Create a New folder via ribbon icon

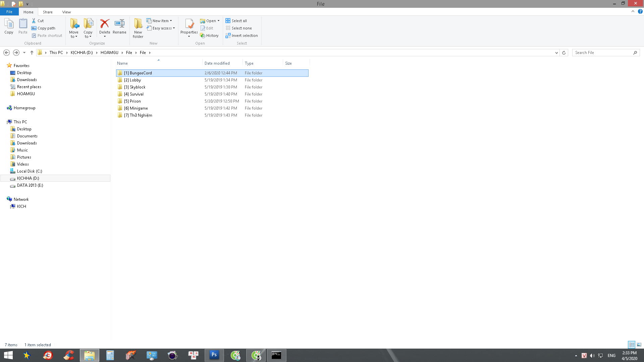pyautogui.click(x=138, y=24)
